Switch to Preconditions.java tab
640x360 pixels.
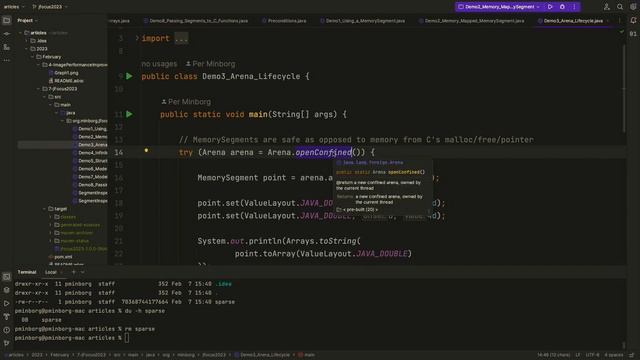click(284, 20)
